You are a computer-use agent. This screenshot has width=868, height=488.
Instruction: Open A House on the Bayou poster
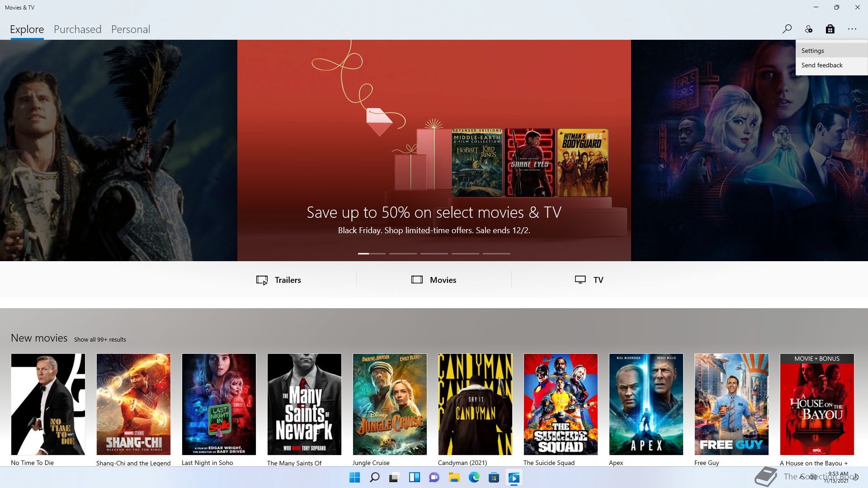pos(817,404)
